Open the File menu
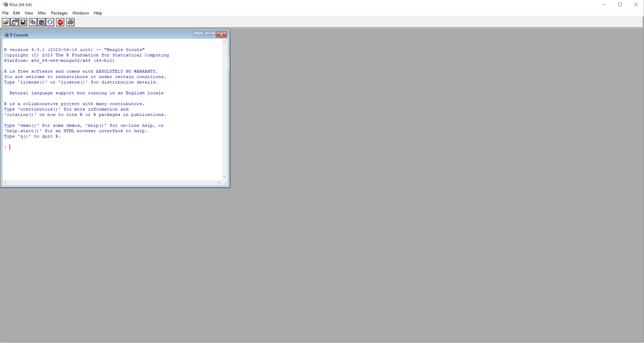Viewport: 644px width, 343px height. 5,13
